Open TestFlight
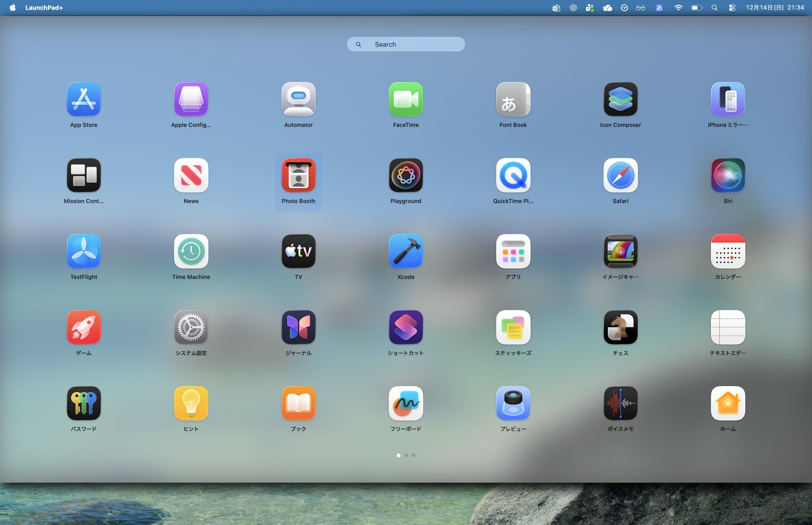This screenshot has height=525, width=812. pyautogui.click(x=84, y=251)
